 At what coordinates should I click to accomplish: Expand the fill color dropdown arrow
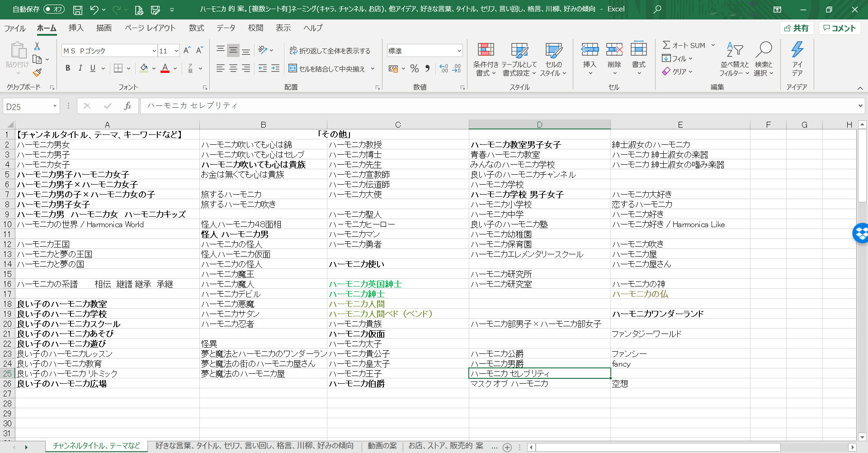coord(153,68)
